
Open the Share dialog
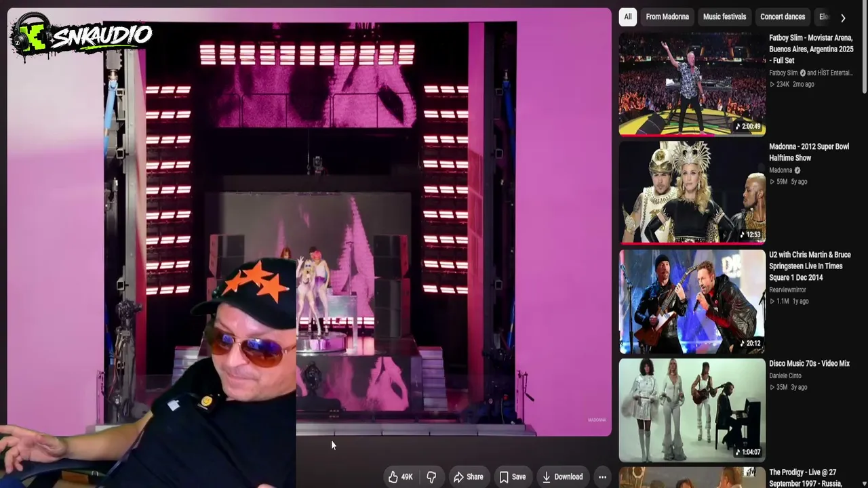(x=469, y=477)
